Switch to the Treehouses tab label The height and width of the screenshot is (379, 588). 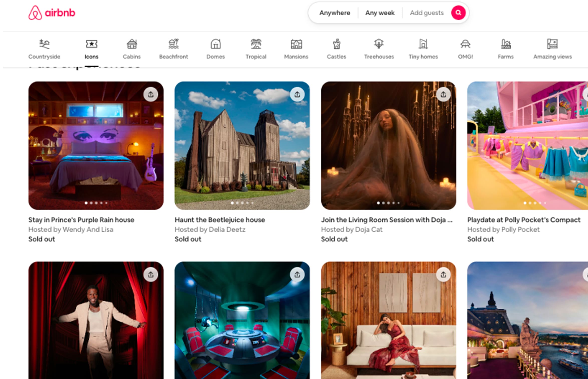379,57
